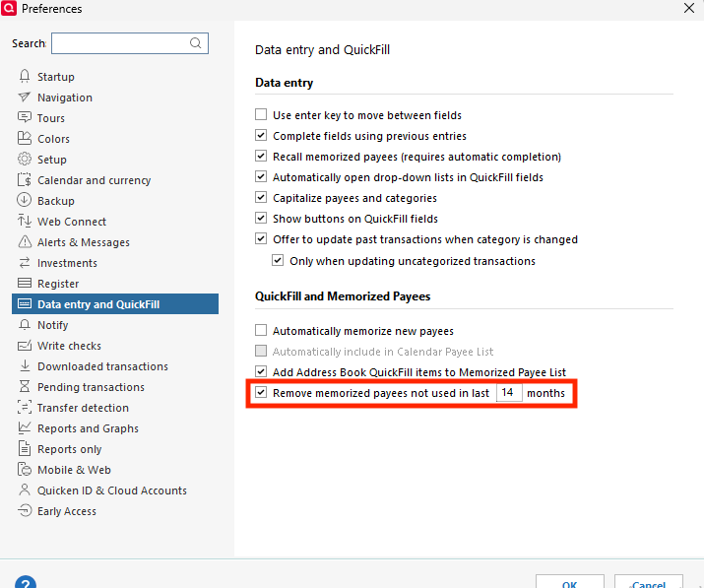Toggle Automatically open drop-down lists checkbox
The image size is (704, 588).
(261, 176)
